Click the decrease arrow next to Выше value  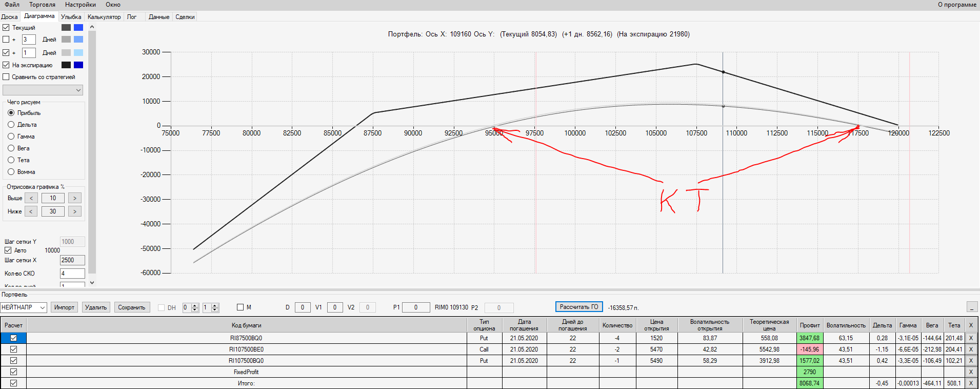(31, 198)
